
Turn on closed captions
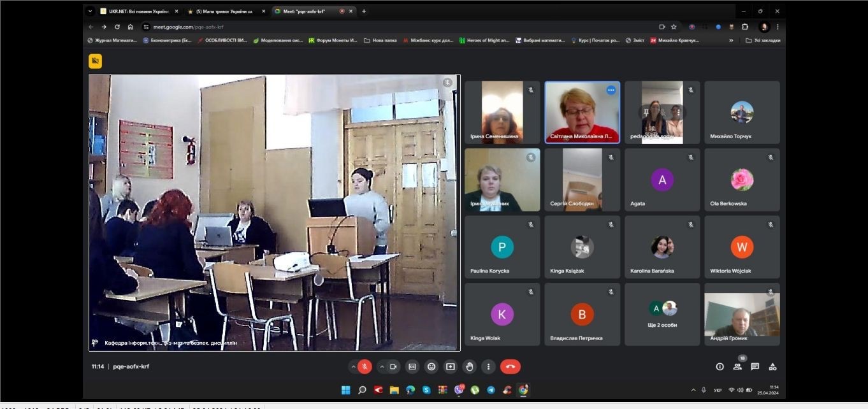(412, 366)
